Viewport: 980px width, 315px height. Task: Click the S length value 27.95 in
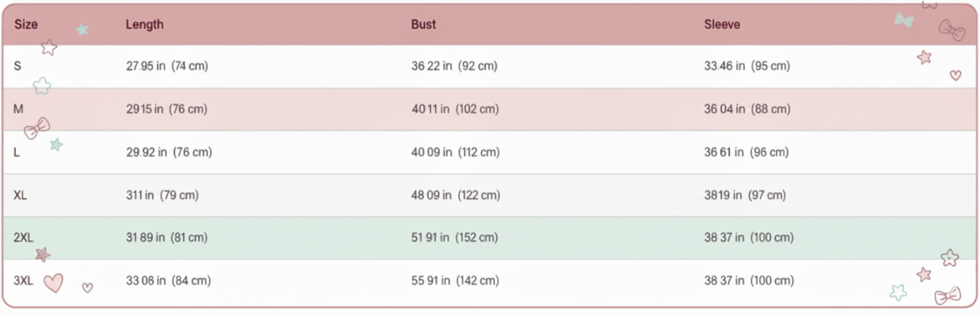pos(146,66)
